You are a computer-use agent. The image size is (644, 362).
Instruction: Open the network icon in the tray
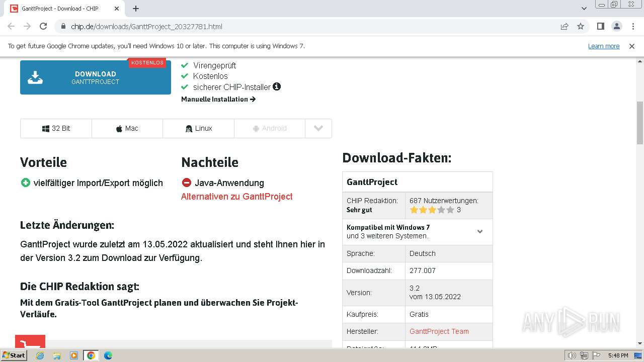click(584, 355)
